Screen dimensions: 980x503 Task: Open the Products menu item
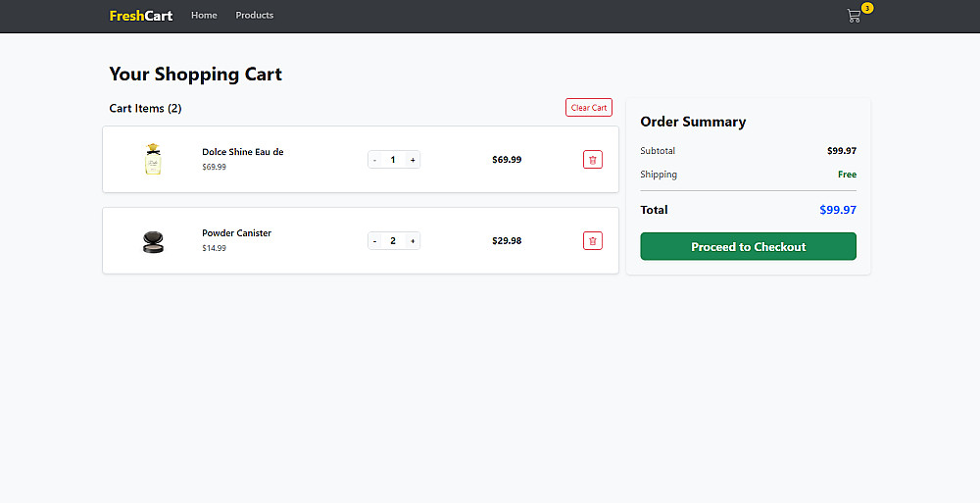pos(255,16)
